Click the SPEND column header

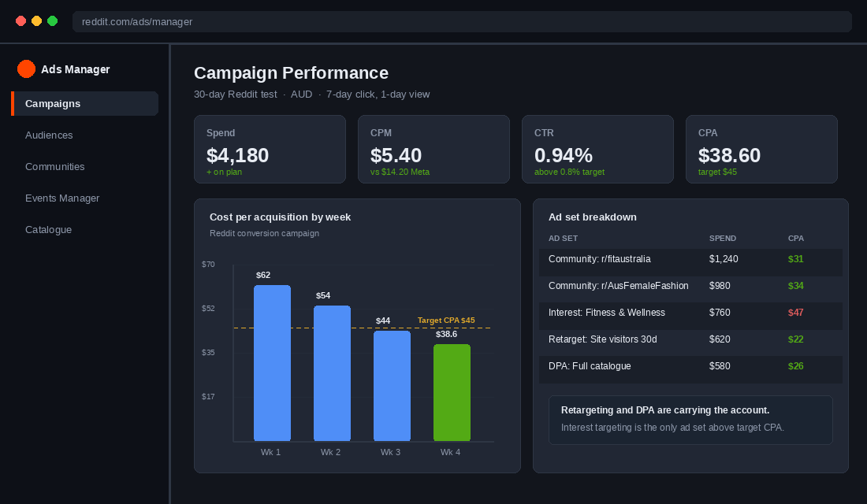coord(723,238)
